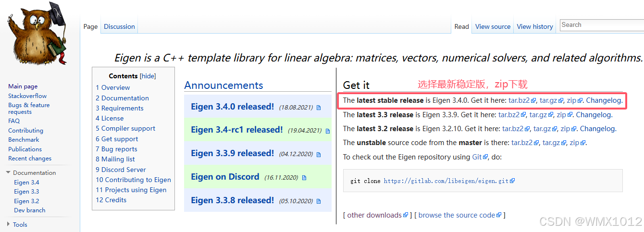
Task: Jump to 2 Documentation in Contents
Action: (x=122, y=98)
